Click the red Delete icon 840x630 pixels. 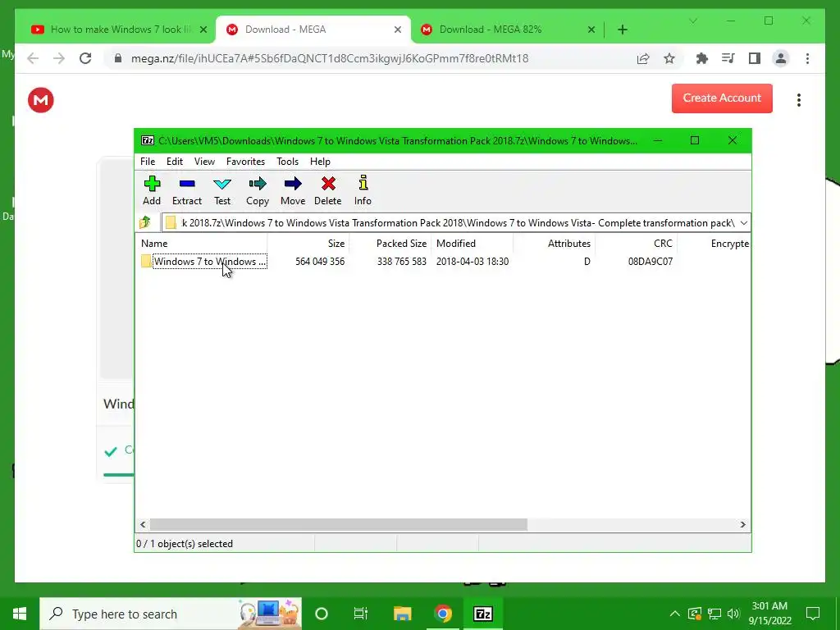[x=328, y=190]
